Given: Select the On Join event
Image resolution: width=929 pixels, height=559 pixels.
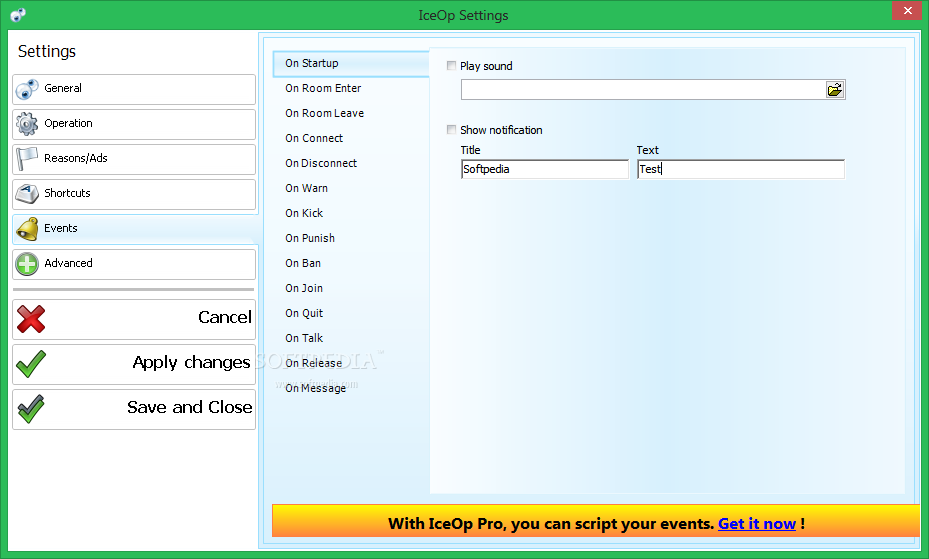Looking at the screenshot, I should pos(304,288).
